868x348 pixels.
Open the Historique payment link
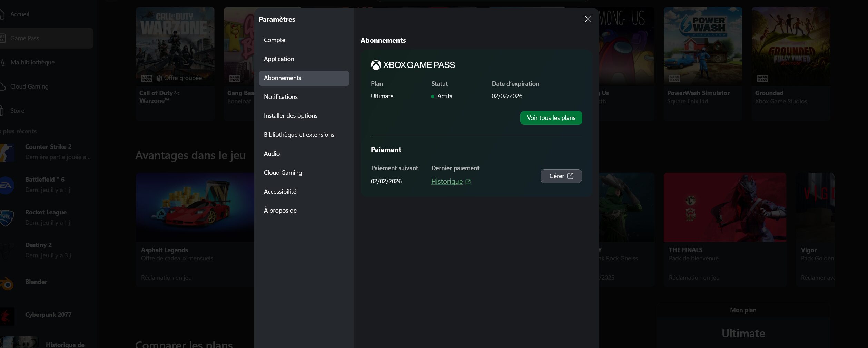pyautogui.click(x=446, y=182)
